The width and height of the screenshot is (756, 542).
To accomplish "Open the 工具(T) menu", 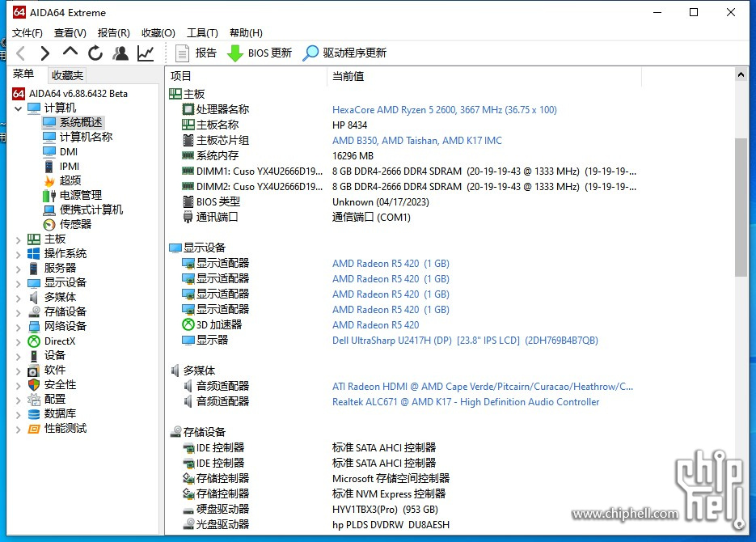I will [x=202, y=33].
